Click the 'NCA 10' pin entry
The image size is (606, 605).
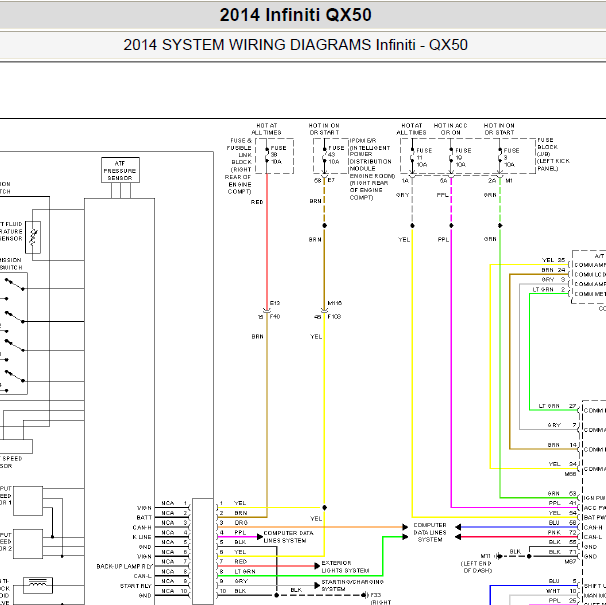174,591
